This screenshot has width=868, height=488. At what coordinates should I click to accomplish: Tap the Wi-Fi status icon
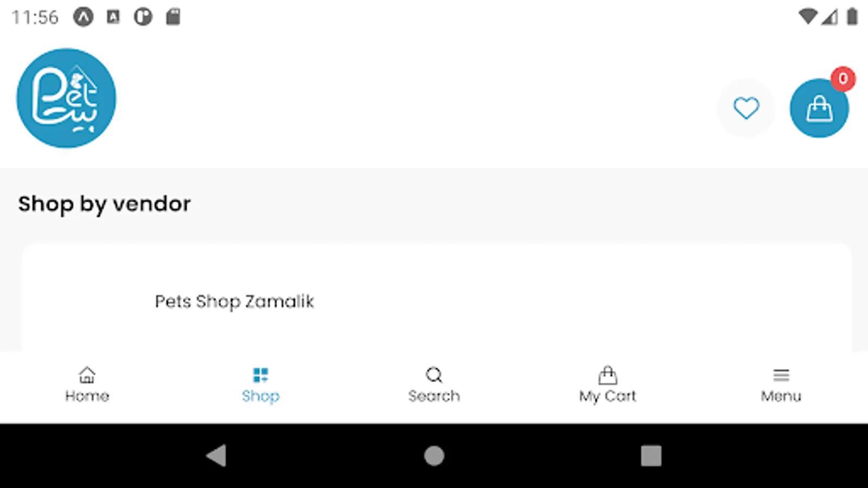point(808,17)
